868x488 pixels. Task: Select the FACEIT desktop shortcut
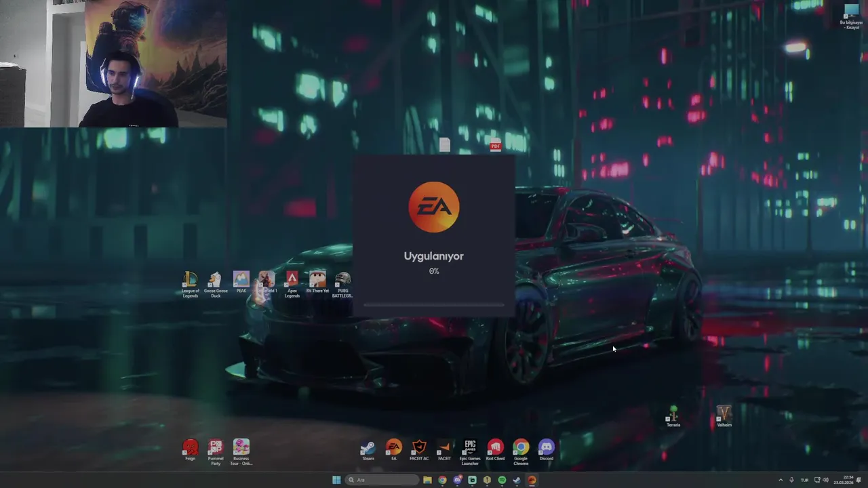[444, 450]
